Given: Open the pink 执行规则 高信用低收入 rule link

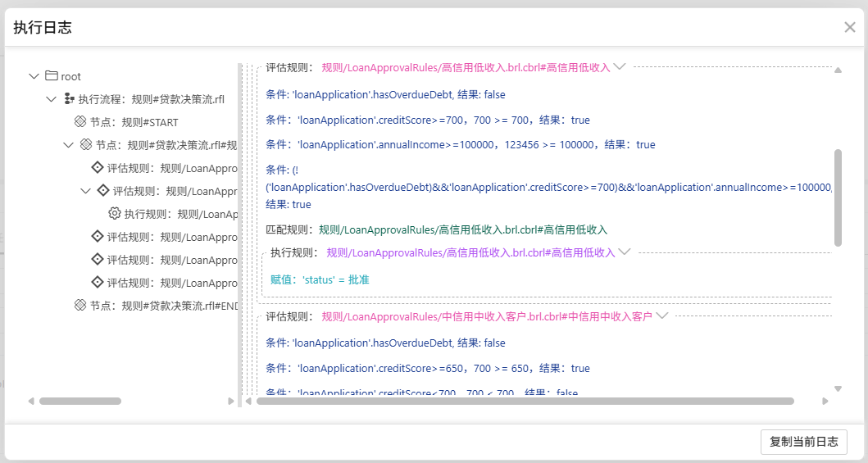Looking at the screenshot, I should tap(470, 252).
